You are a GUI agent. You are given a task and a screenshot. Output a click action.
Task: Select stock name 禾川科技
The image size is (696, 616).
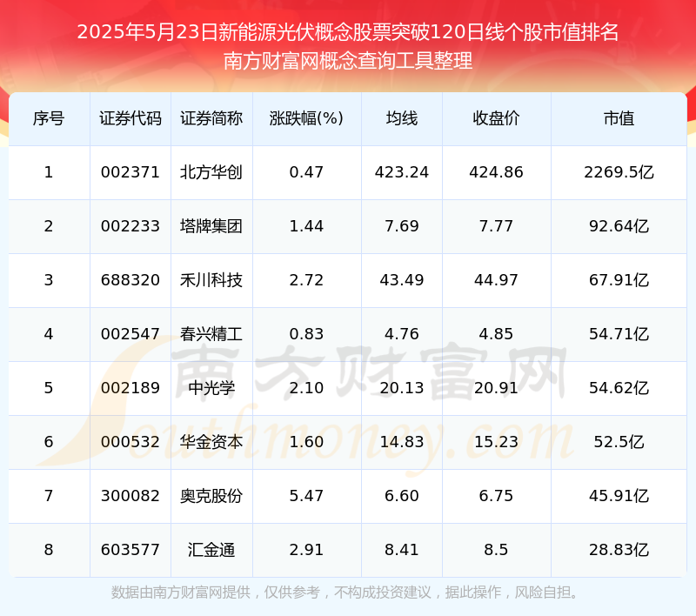point(211,280)
